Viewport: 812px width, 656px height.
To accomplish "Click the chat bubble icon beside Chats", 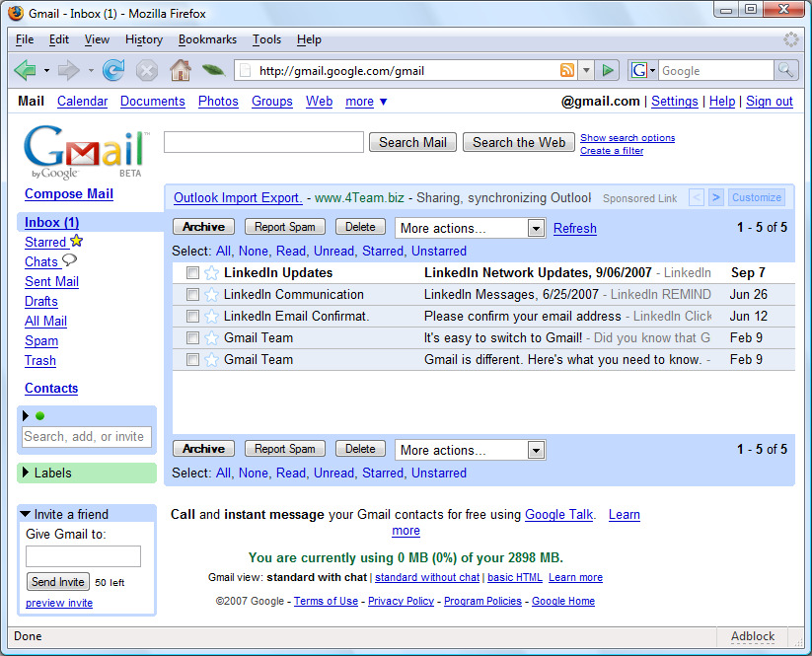I will [69, 259].
